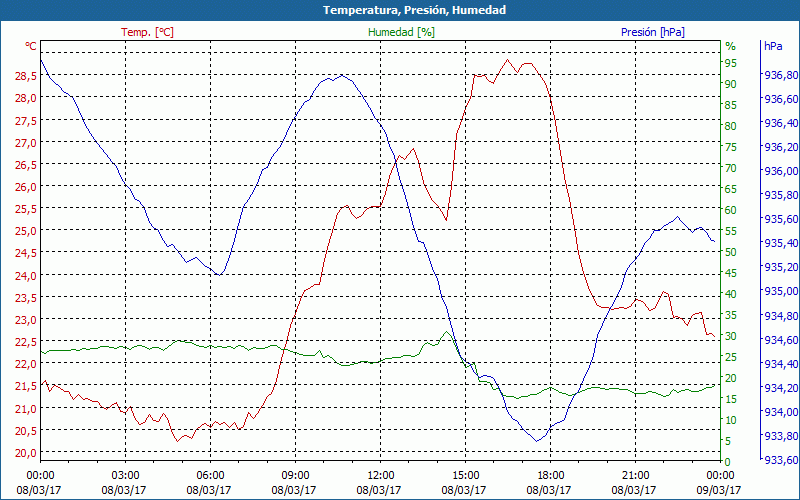Click the 18:00 time axis label
Image resolution: width=800 pixels, height=500 pixels.
tap(550, 475)
